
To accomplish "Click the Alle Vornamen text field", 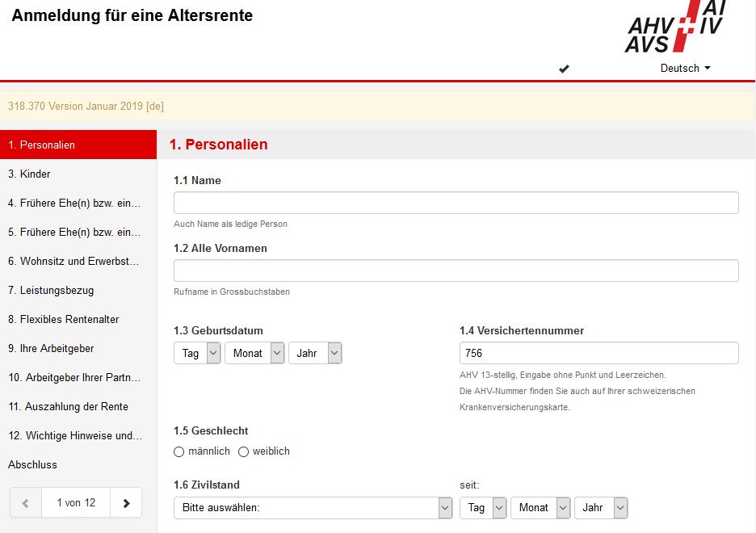I will pyautogui.click(x=456, y=271).
